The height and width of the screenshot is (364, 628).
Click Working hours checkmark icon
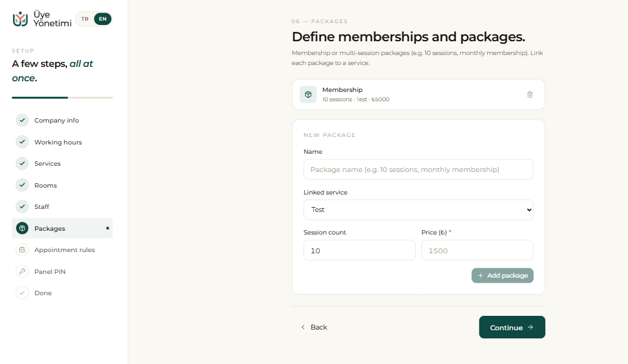click(22, 141)
